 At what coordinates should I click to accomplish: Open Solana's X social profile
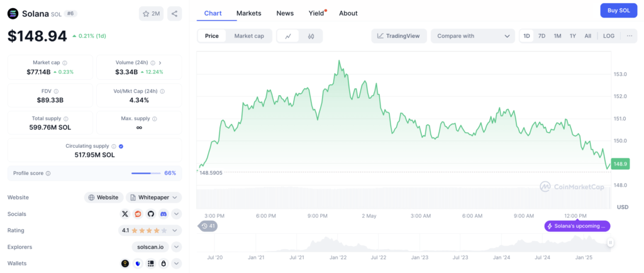(125, 214)
